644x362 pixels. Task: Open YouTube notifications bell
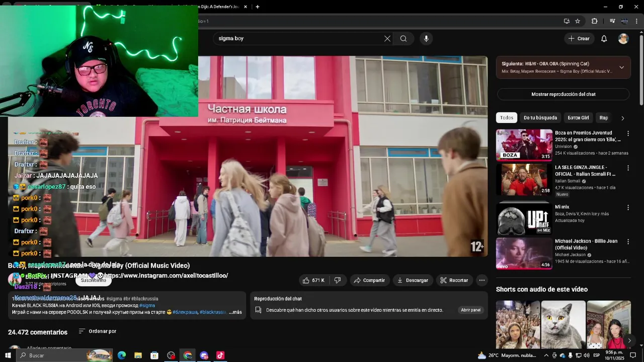click(x=604, y=39)
